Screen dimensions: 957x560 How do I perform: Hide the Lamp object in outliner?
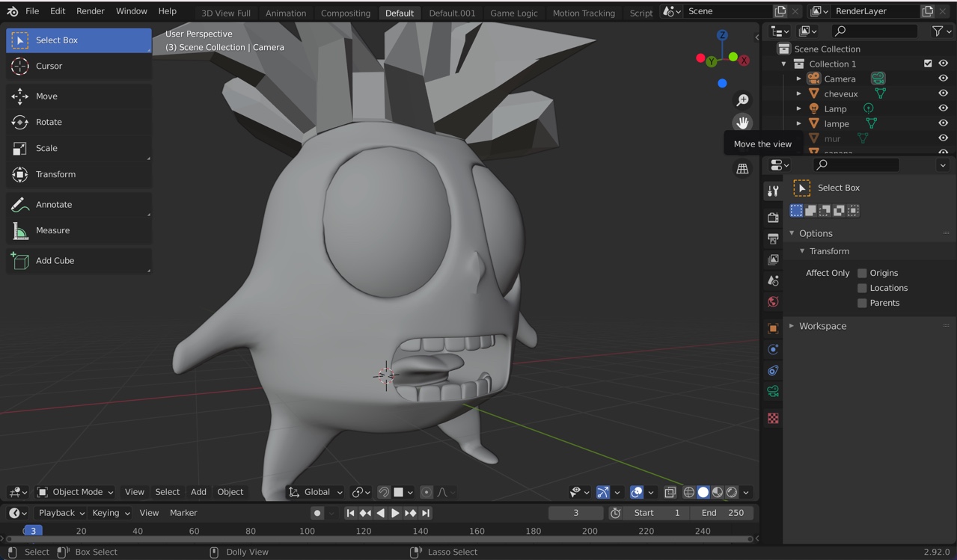point(943,108)
